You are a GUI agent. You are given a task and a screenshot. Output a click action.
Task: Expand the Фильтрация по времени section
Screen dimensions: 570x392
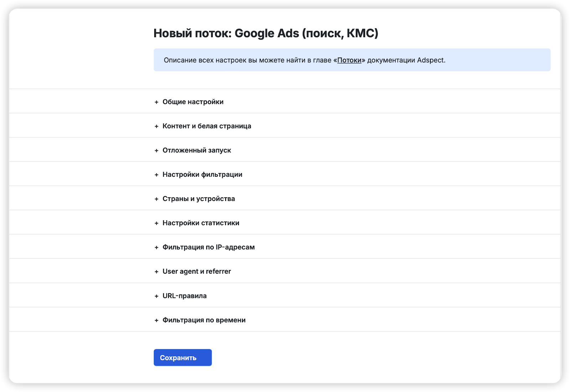tap(204, 320)
